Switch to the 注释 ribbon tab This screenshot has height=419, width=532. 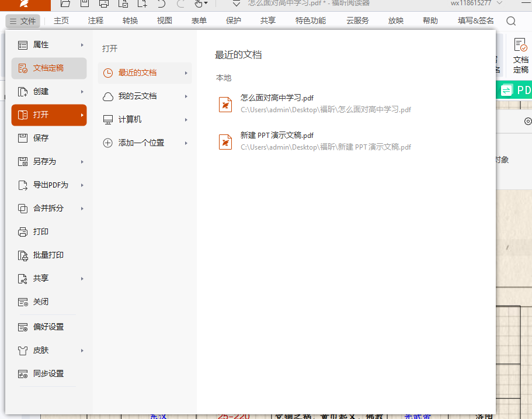click(x=96, y=21)
